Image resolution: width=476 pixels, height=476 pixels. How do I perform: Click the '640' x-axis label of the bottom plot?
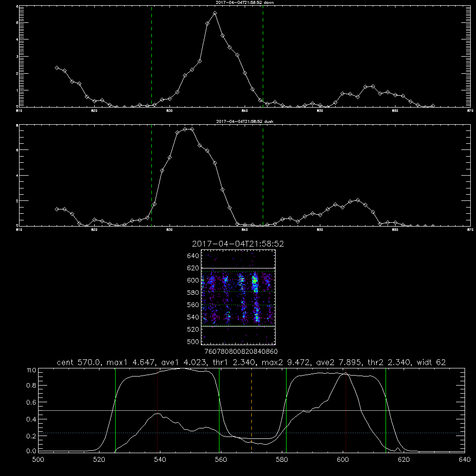coord(465,460)
